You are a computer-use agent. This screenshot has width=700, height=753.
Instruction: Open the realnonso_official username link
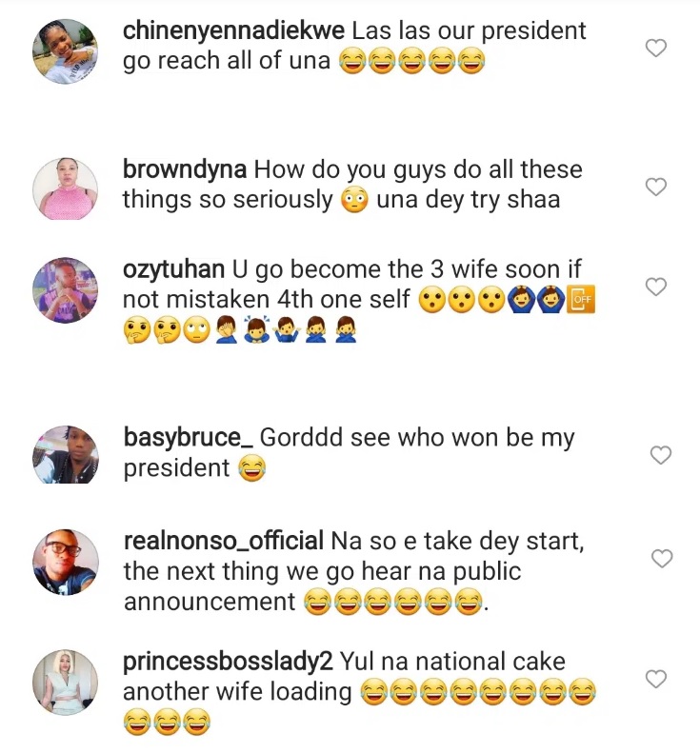[223, 541]
